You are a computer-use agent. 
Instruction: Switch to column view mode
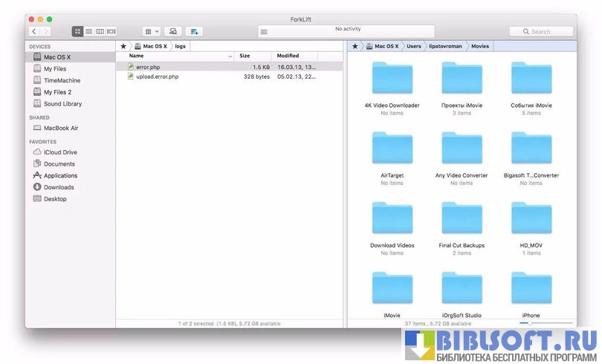click(100, 31)
